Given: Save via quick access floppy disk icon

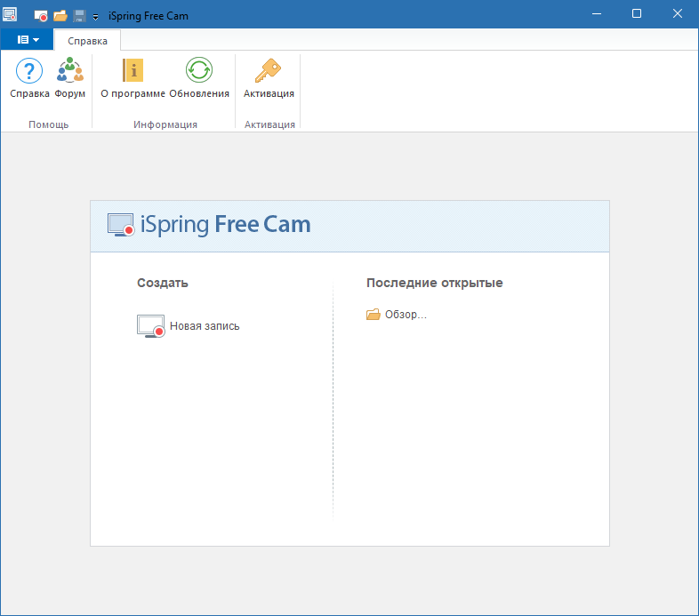Looking at the screenshot, I should (79, 16).
